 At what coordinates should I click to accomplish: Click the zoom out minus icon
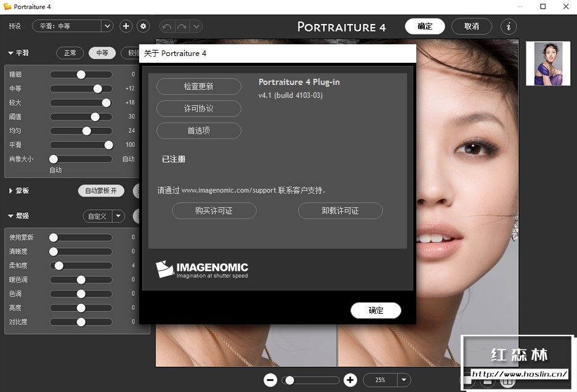click(x=270, y=380)
